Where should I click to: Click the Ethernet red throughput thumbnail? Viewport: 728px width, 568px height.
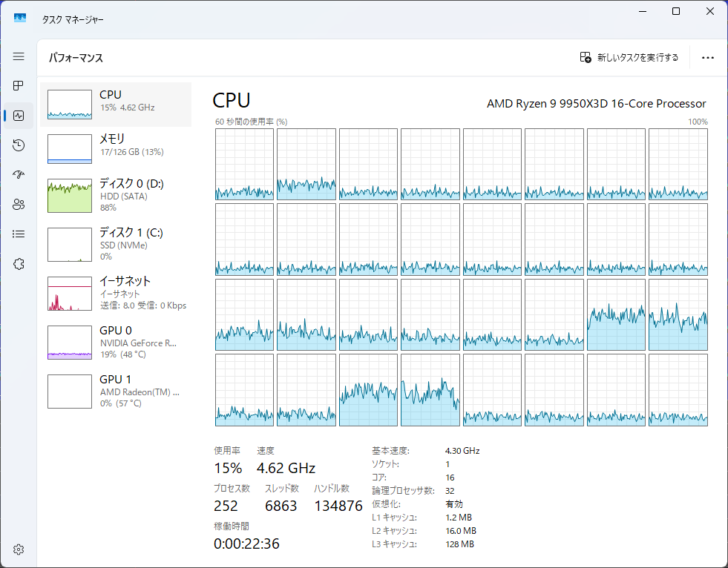click(x=70, y=294)
